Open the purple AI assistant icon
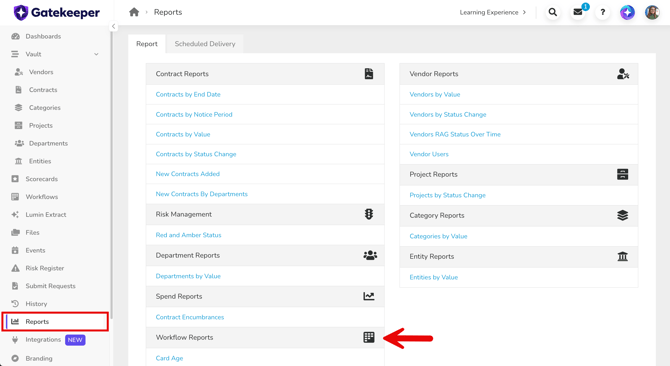This screenshot has width=670, height=366. [x=627, y=12]
